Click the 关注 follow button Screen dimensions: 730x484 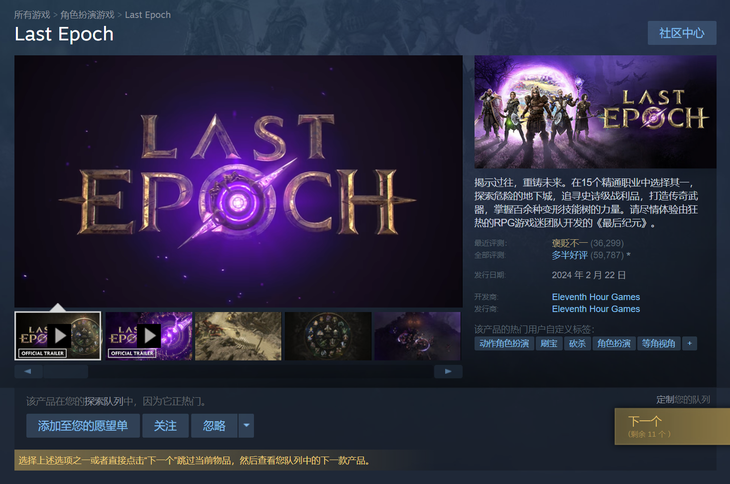(165, 426)
